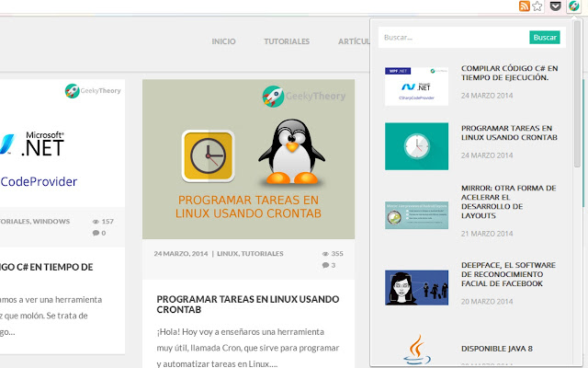The image size is (588, 368).
Task: Open the DeepFace thumbnail in the popup
Action: [416, 288]
